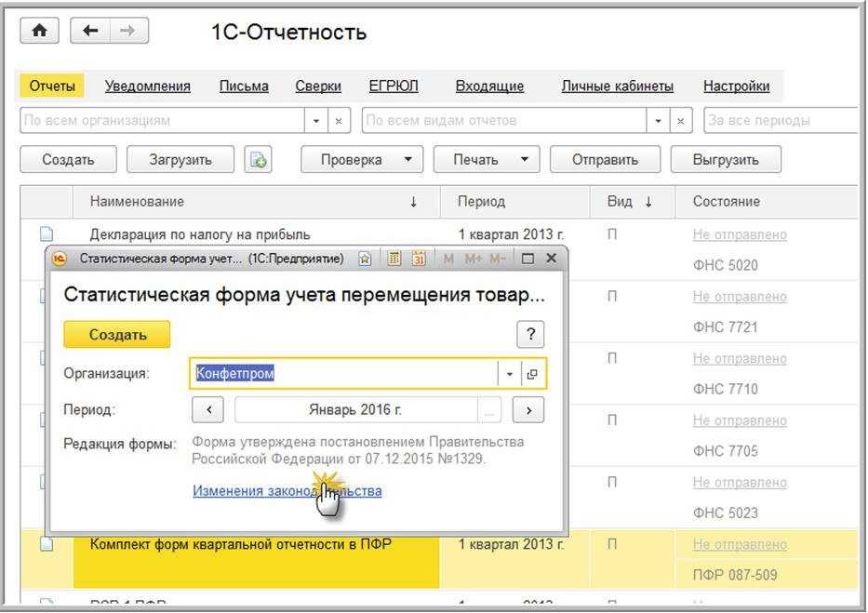This screenshot has height=613, width=868.
Task: Click the add-report icon next to Загрузить
Action: tap(258, 159)
